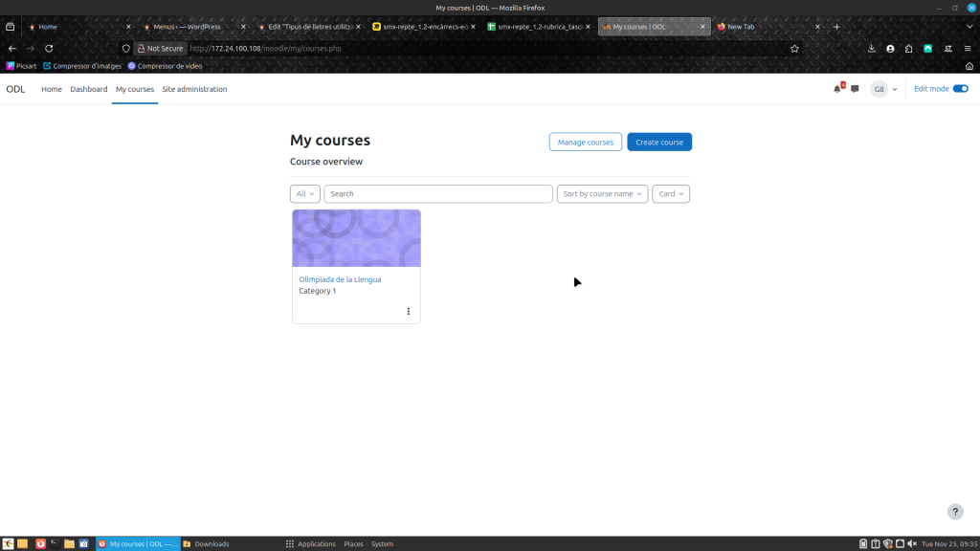980x551 pixels.
Task: Open the Firefox downloads arrow icon
Action: pos(872,48)
